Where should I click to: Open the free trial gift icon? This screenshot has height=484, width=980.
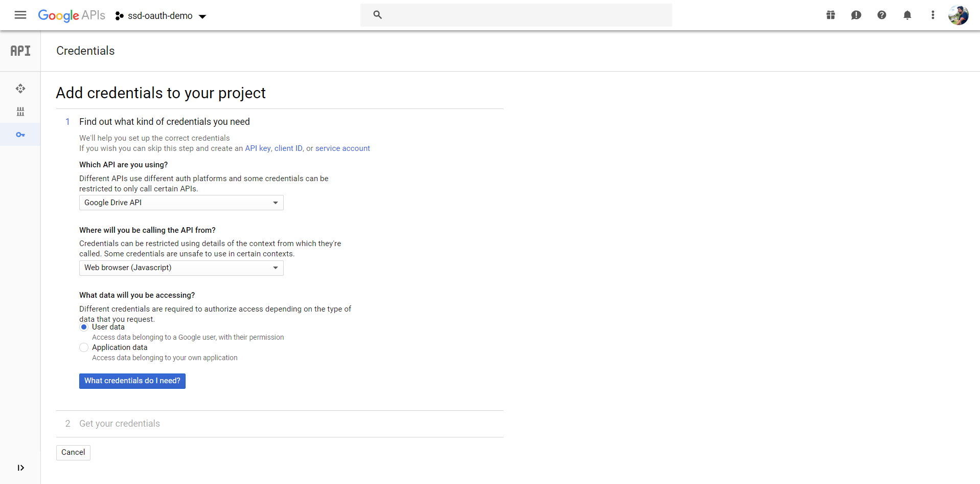pyautogui.click(x=830, y=15)
